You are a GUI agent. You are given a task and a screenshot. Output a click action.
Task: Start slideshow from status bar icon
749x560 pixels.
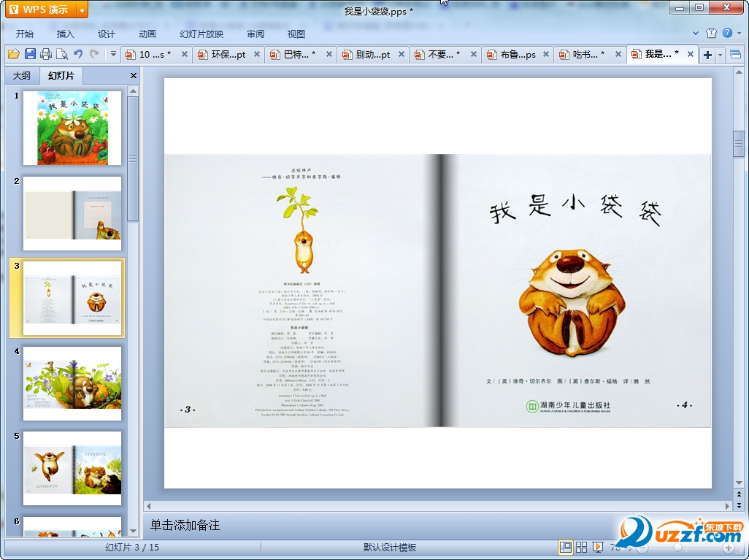pyautogui.click(x=597, y=547)
